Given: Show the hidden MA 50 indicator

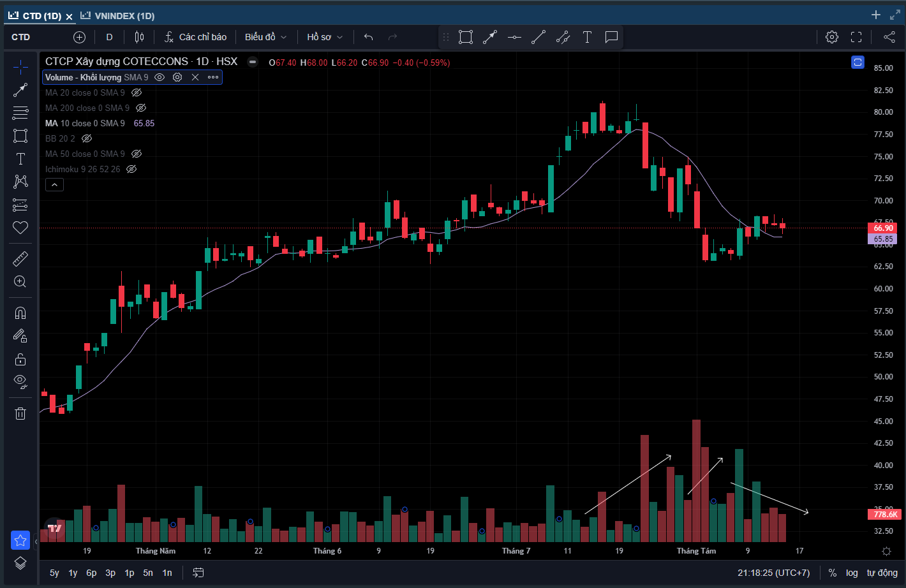Looking at the screenshot, I should point(137,154).
